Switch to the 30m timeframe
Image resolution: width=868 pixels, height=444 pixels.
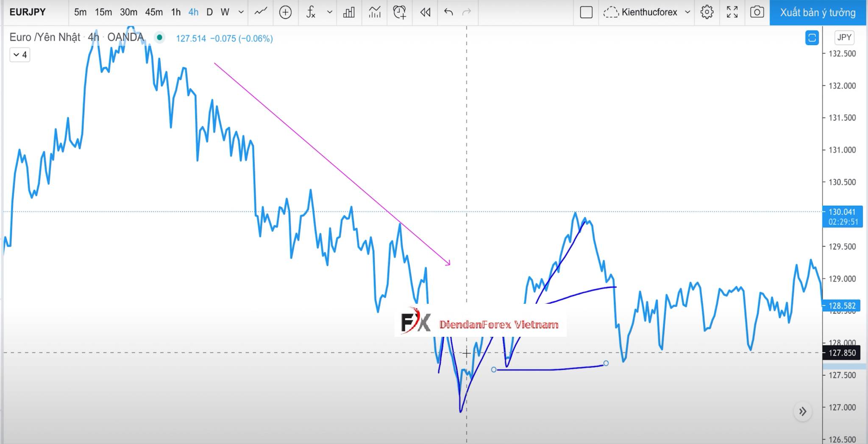128,12
